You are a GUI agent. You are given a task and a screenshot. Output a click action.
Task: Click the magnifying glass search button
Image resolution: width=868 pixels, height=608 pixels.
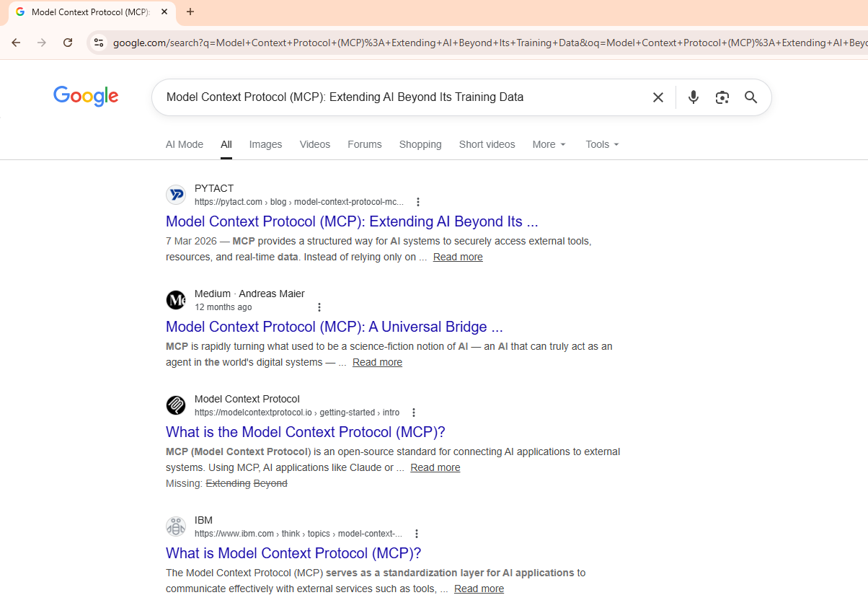click(x=750, y=97)
